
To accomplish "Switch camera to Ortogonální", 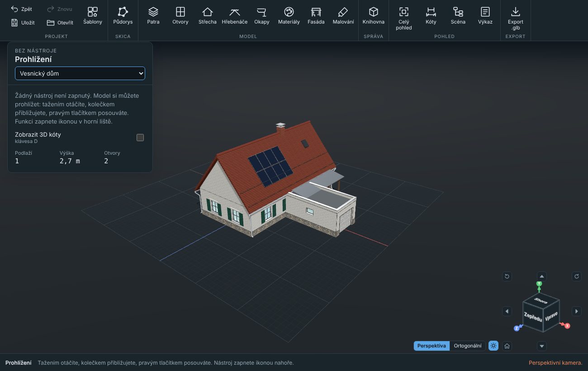I will pos(468,346).
